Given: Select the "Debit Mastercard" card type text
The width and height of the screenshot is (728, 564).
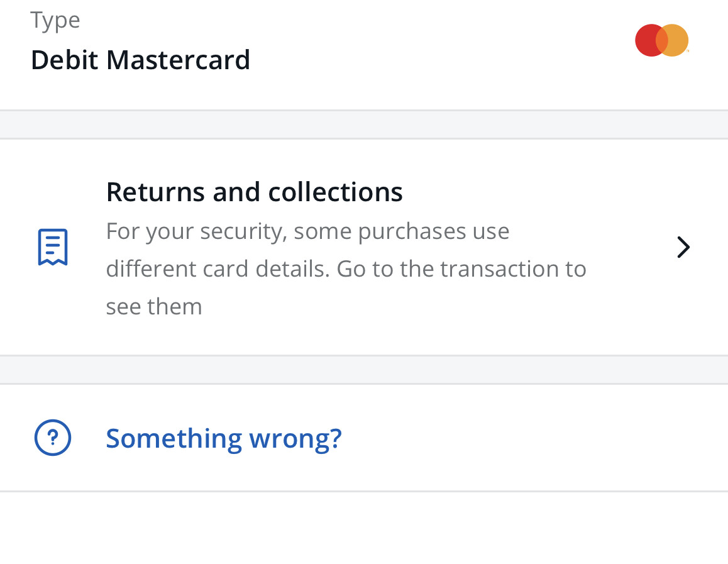Looking at the screenshot, I should (x=140, y=60).
